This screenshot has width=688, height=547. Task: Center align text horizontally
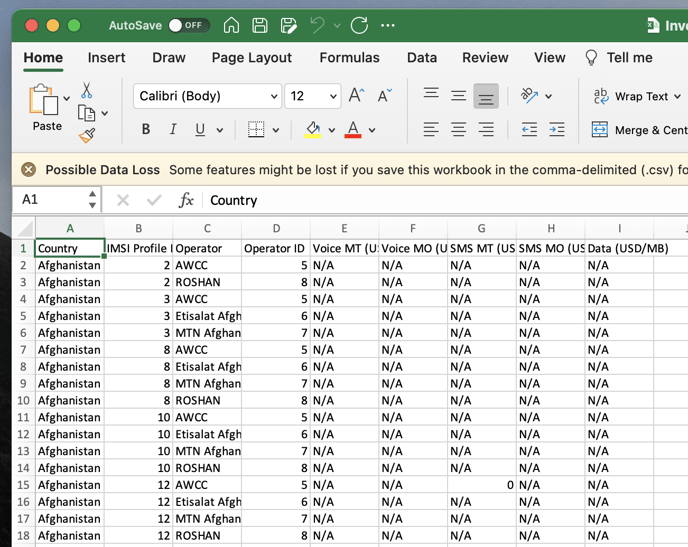pos(458,130)
